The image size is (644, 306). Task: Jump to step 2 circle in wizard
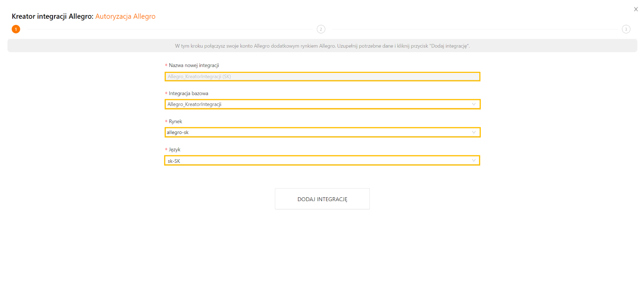tap(321, 29)
